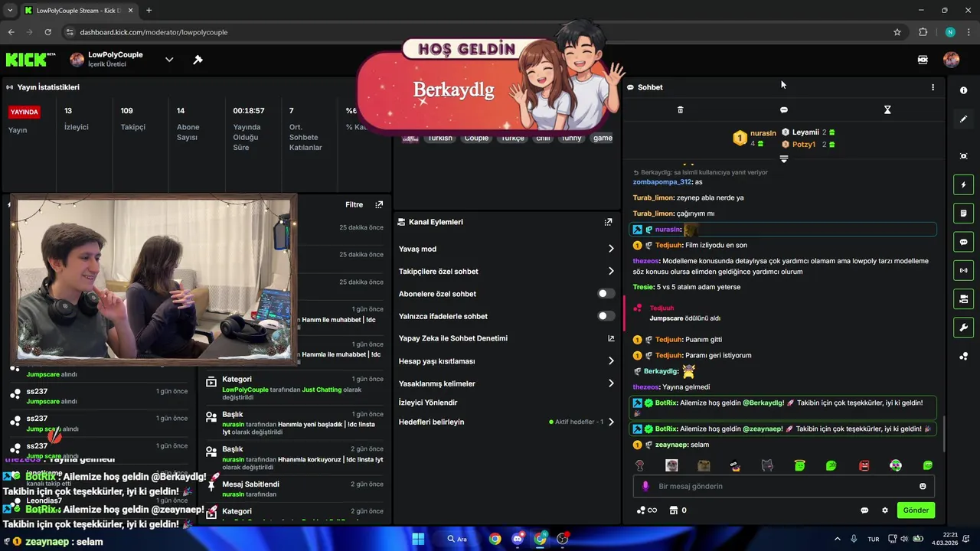Expand Yavaş mod options
Image resolution: width=980 pixels, height=551 pixels.
(611, 249)
